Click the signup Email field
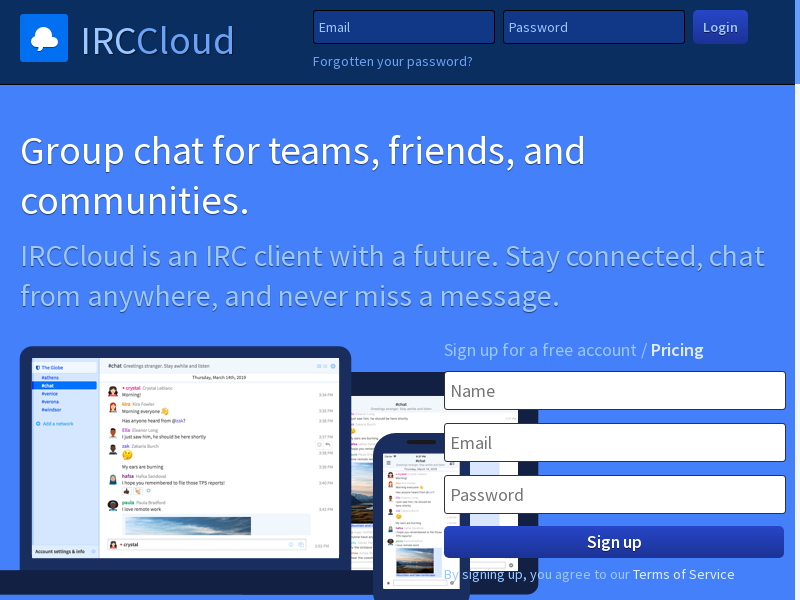Viewport: 800px width, 600px height. (x=614, y=443)
